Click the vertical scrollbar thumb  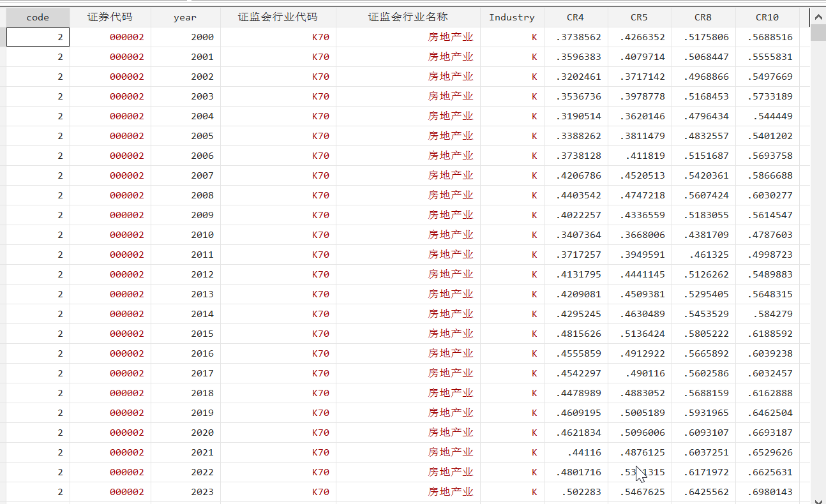(x=818, y=32)
